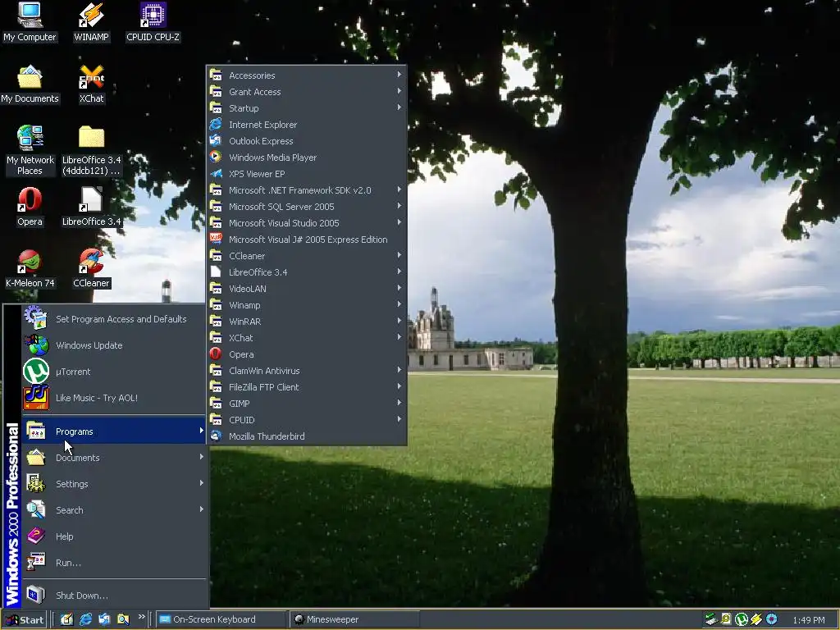The height and width of the screenshot is (630, 840).
Task: Open LibreOffice 3.4 (4ddcb121) desktop folder
Action: click(x=92, y=151)
